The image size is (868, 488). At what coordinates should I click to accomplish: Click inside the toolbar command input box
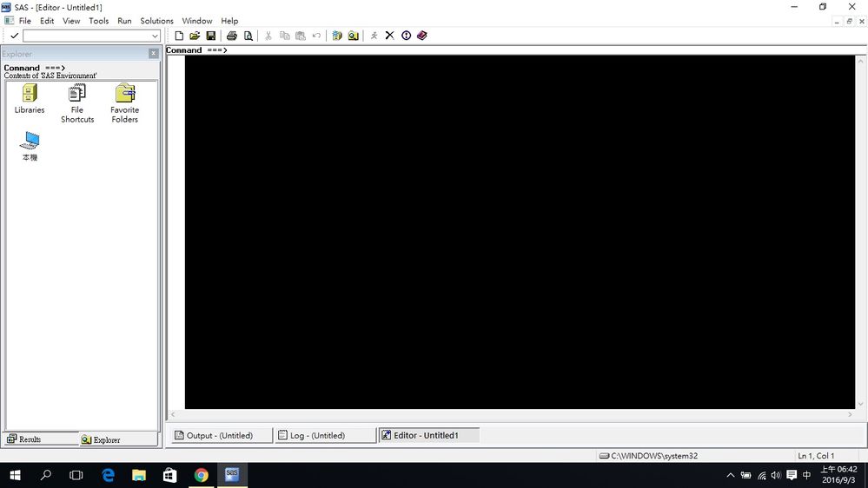(86, 36)
